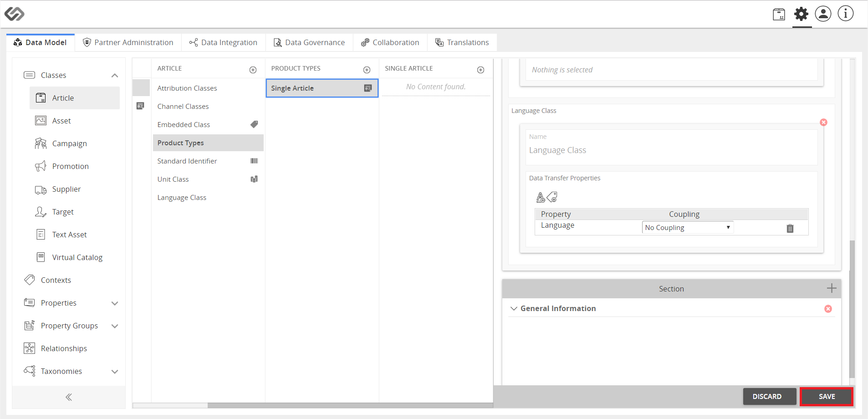Open the information icon
The image size is (868, 419).
(x=846, y=14)
